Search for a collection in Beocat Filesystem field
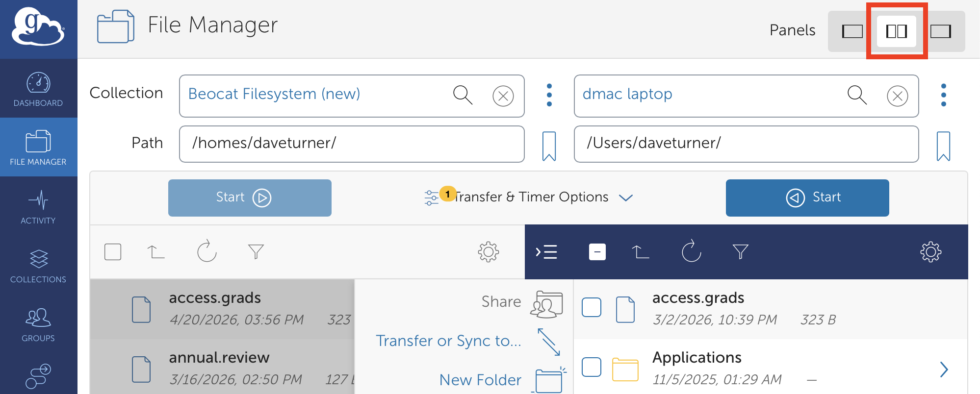 click(x=463, y=95)
